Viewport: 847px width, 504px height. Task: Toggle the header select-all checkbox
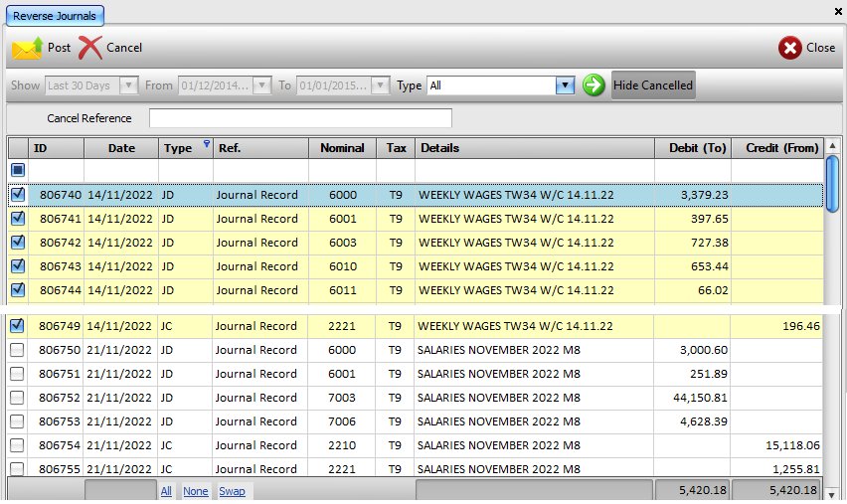pyautogui.click(x=17, y=171)
